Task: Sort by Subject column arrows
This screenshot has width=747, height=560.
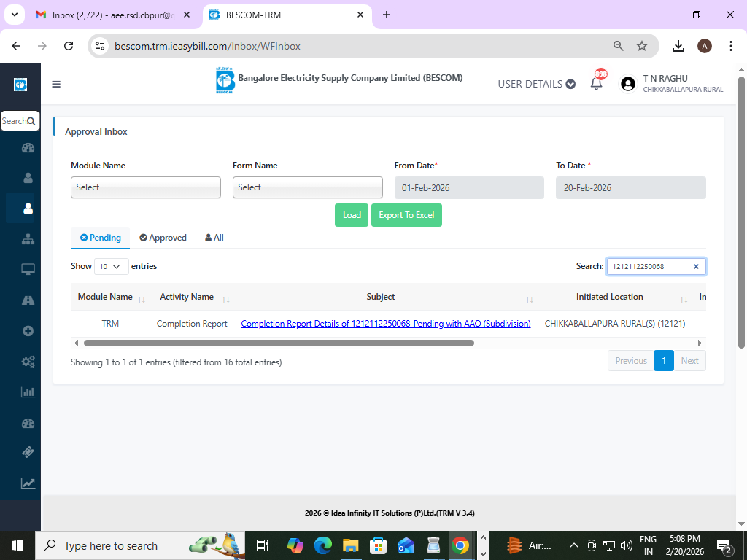Action: 530,299
